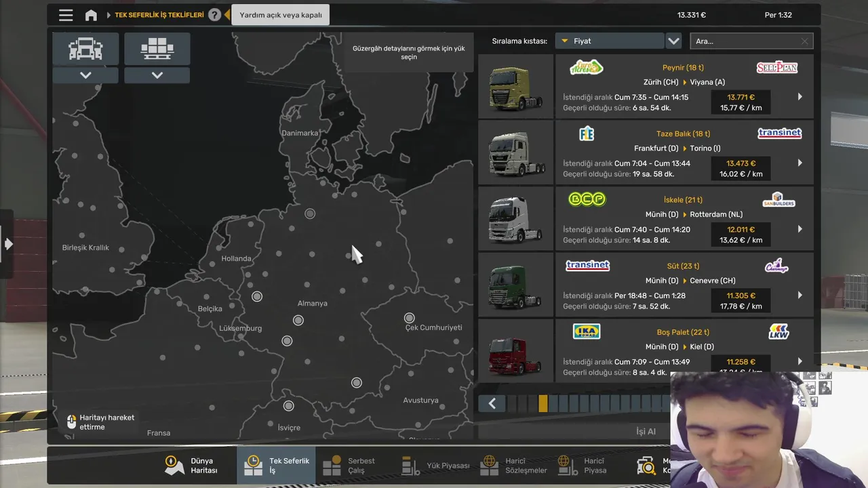The image size is (868, 488).
Task: Click the FLE logo on Taze Balık
Action: click(x=587, y=134)
